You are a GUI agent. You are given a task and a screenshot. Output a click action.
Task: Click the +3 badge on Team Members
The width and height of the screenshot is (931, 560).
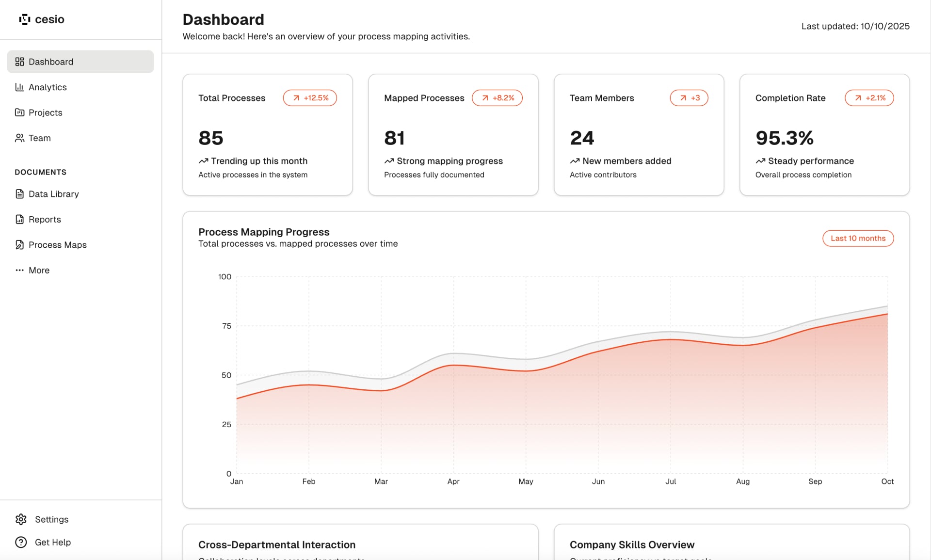tap(689, 98)
